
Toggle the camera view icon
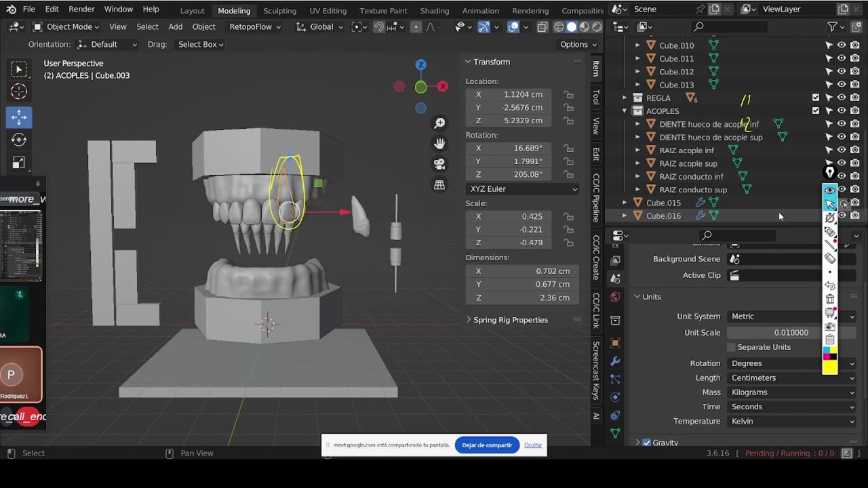[x=439, y=164]
